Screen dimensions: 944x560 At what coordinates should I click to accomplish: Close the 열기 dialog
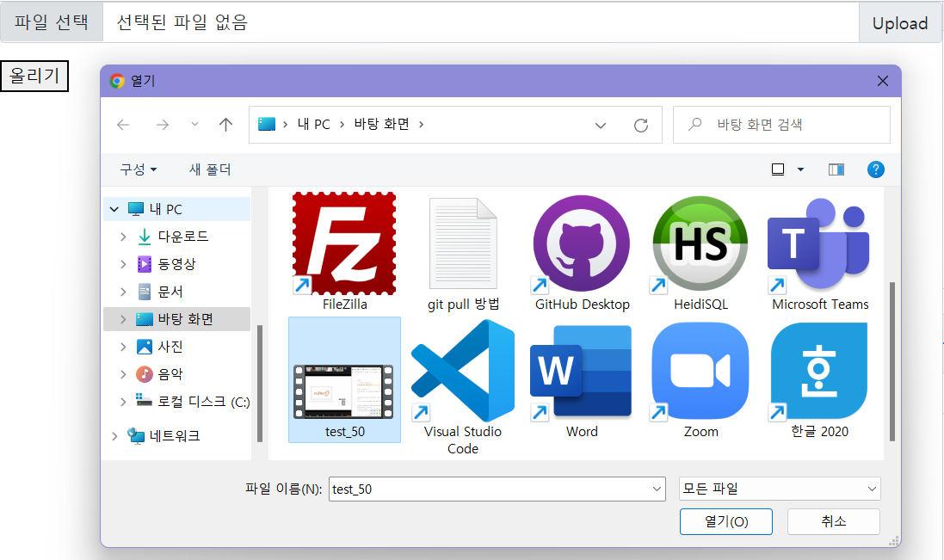point(883,81)
